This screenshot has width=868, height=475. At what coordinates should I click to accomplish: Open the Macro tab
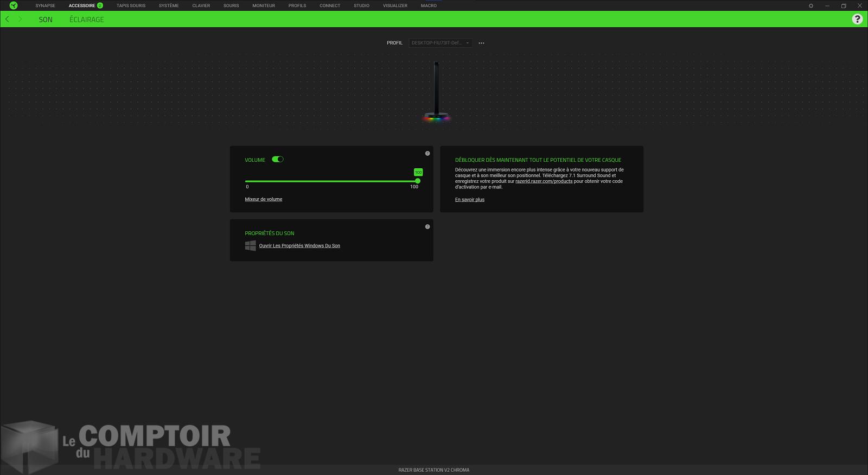tap(429, 5)
